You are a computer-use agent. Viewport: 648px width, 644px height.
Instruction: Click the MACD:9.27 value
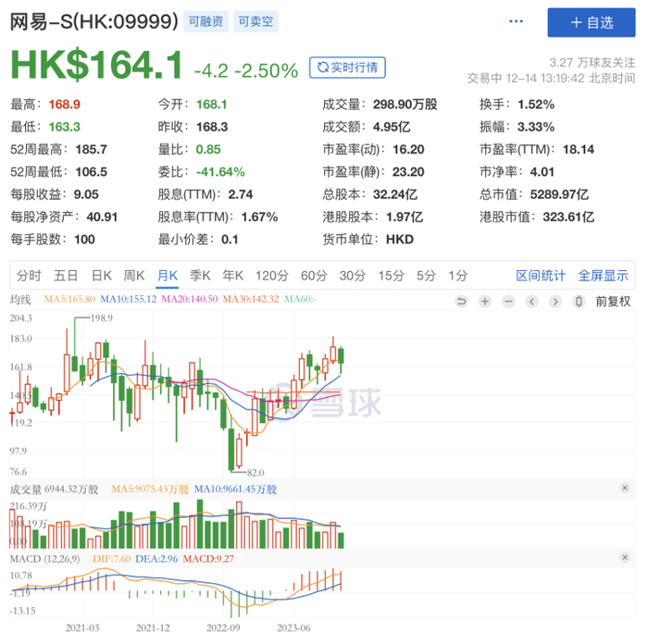208,559
